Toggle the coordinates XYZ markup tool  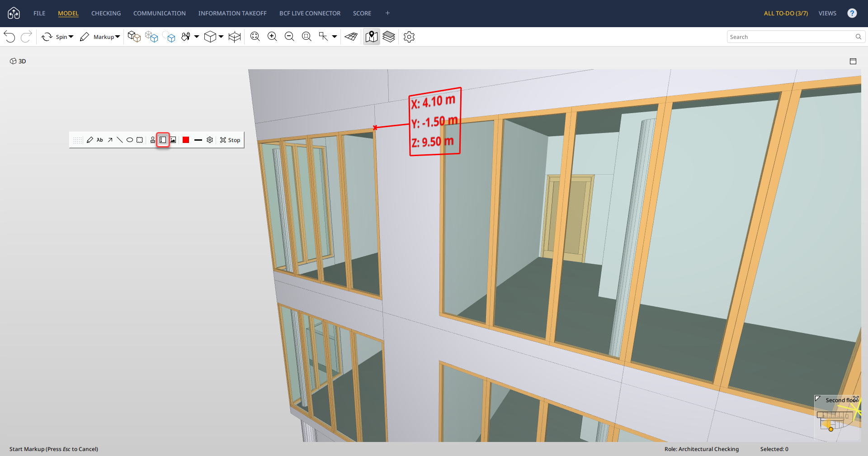coord(163,140)
